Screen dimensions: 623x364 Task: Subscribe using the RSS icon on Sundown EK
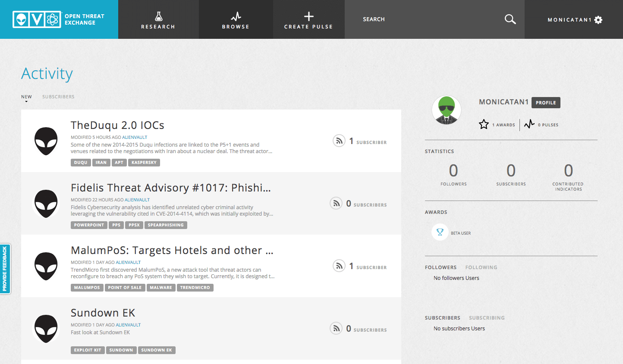336,328
